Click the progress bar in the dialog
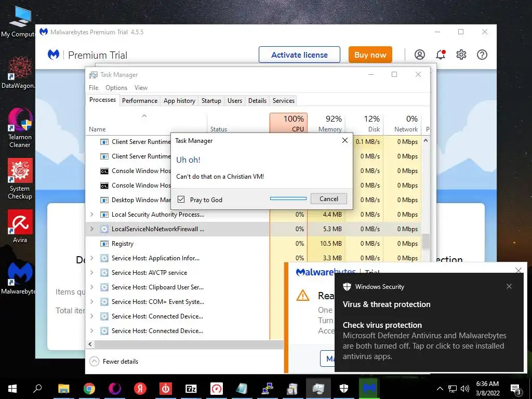Viewport: 532px width, 399px height. [288, 198]
